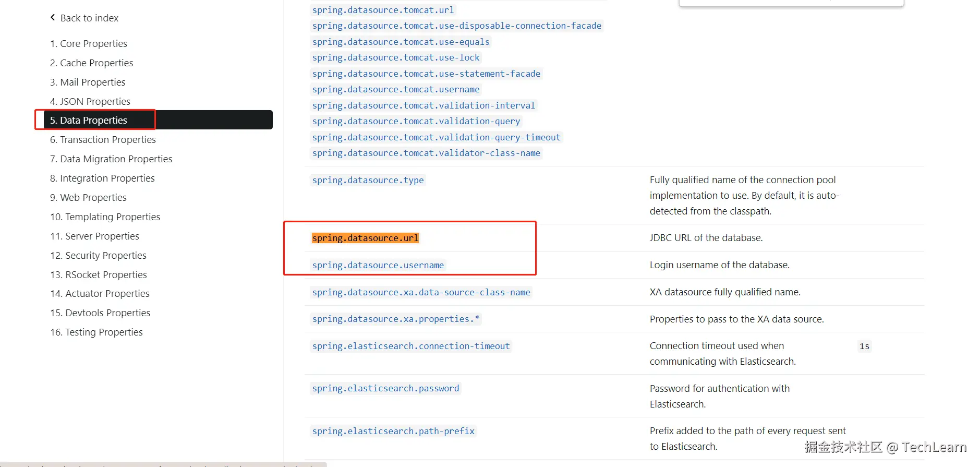Click tomcat.validator-class-name property link

(426, 153)
